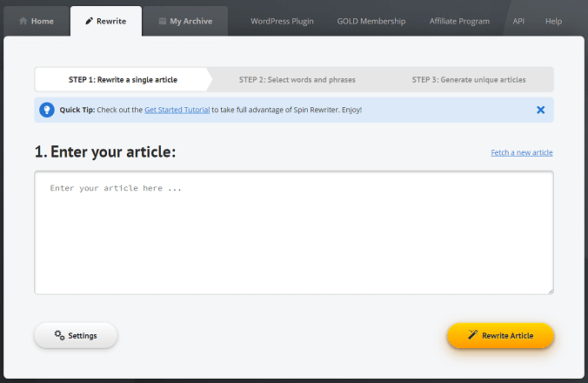Image resolution: width=588 pixels, height=383 pixels.
Task: Open GOLD Membership page
Action: [x=371, y=22]
